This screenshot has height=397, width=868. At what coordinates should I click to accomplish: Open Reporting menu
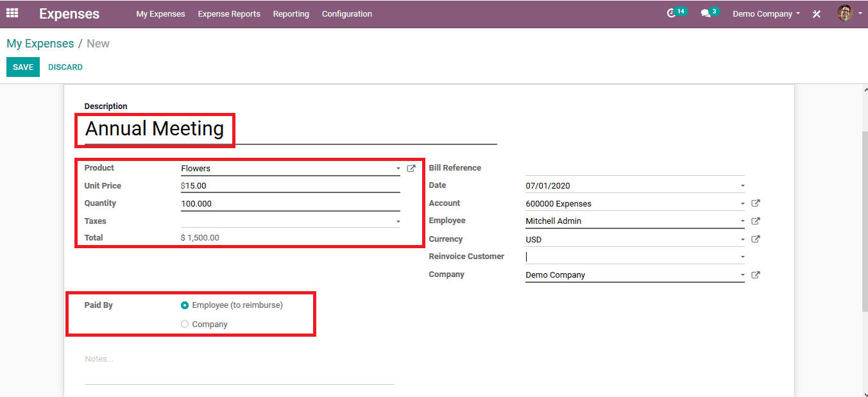click(x=291, y=13)
